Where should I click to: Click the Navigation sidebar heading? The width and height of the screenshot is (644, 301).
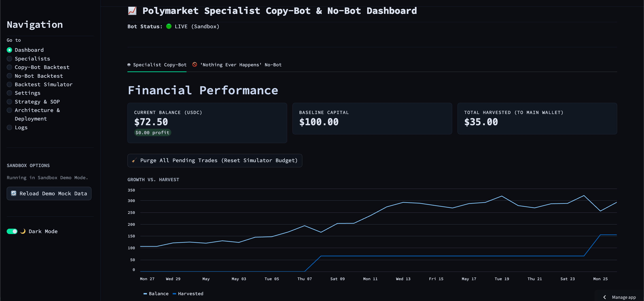click(35, 25)
